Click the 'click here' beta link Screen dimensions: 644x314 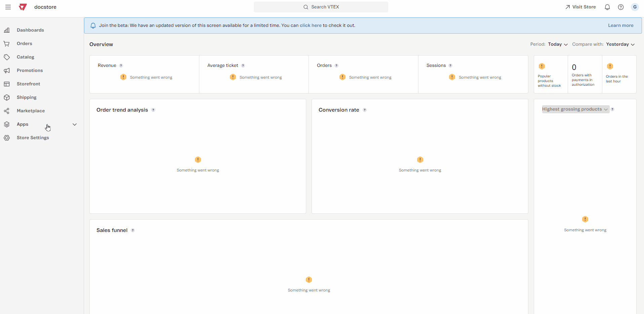click(311, 26)
